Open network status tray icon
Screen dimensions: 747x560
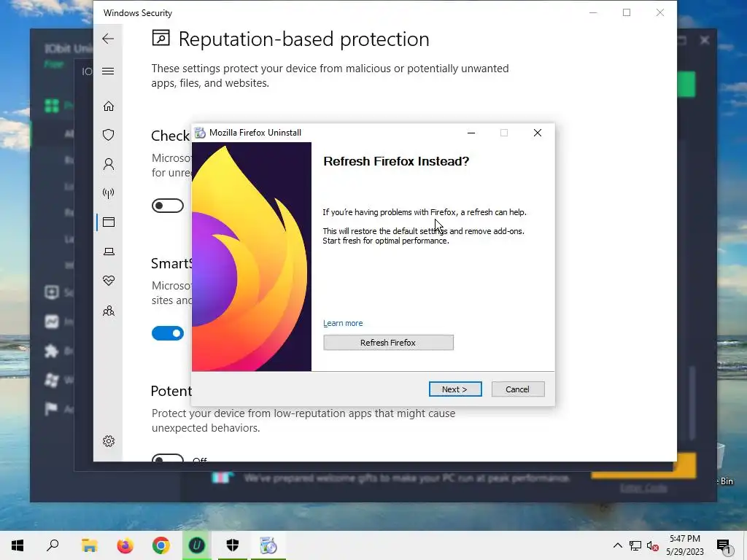[635, 545]
